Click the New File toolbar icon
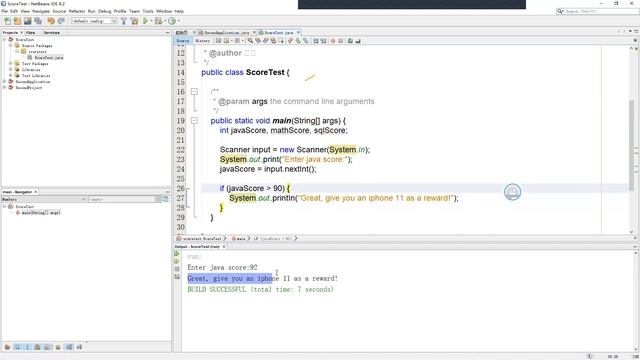640x360 pixels. click(x=7, y=21)
